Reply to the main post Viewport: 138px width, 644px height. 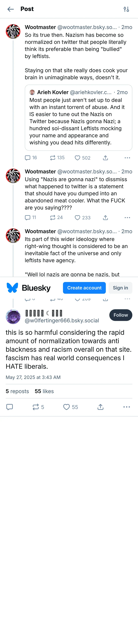click(10, 407)
